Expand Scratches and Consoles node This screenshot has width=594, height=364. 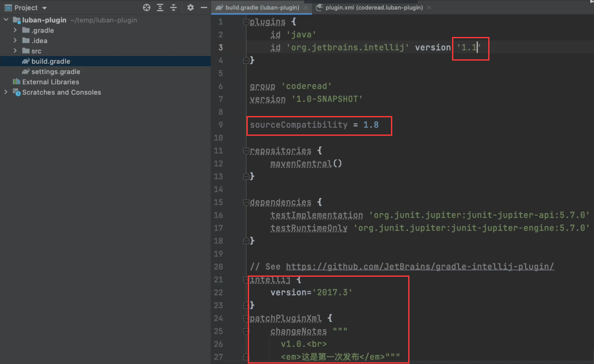[x=6, y=92]
